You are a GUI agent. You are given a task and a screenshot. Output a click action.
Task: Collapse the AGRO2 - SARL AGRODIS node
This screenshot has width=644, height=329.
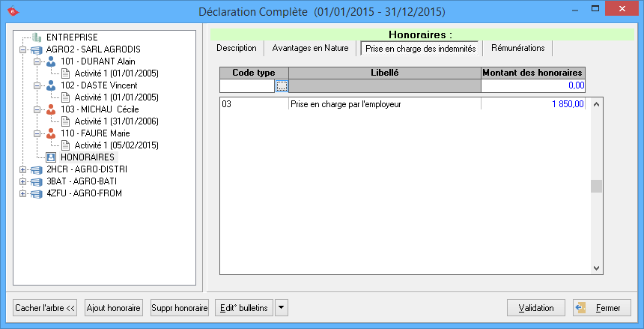pyautogui.click(x=23, y=49)
